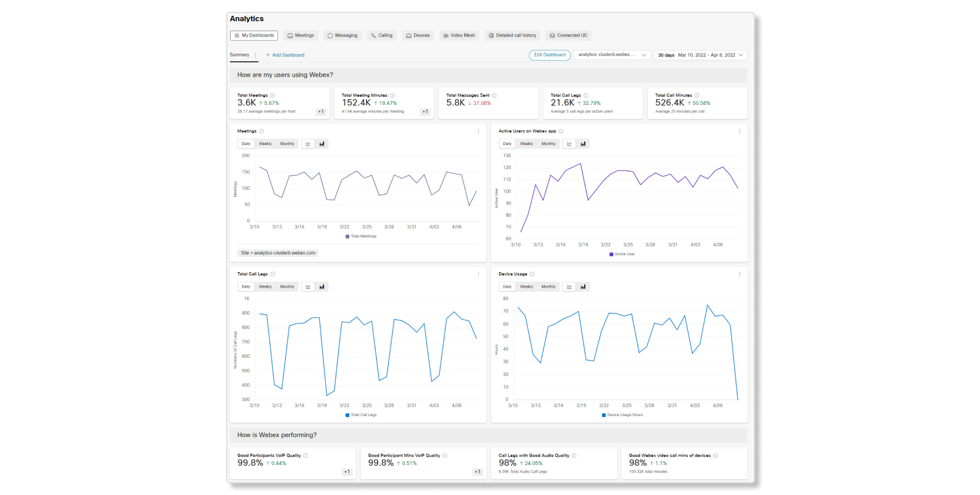980x495 pixels.
Task: Open the Messaging analytics tab
Action: coord(342,35)
